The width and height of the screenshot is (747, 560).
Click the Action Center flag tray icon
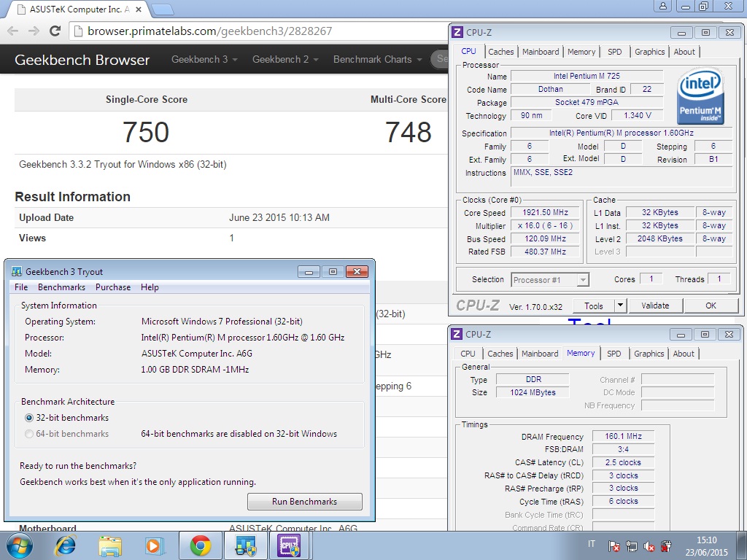(x=614, y=545)
